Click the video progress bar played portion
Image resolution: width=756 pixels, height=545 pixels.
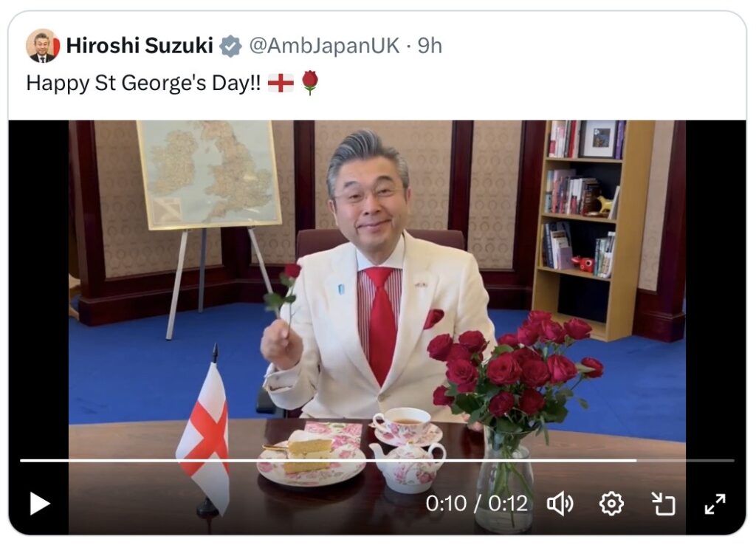(x=328, y=461)
